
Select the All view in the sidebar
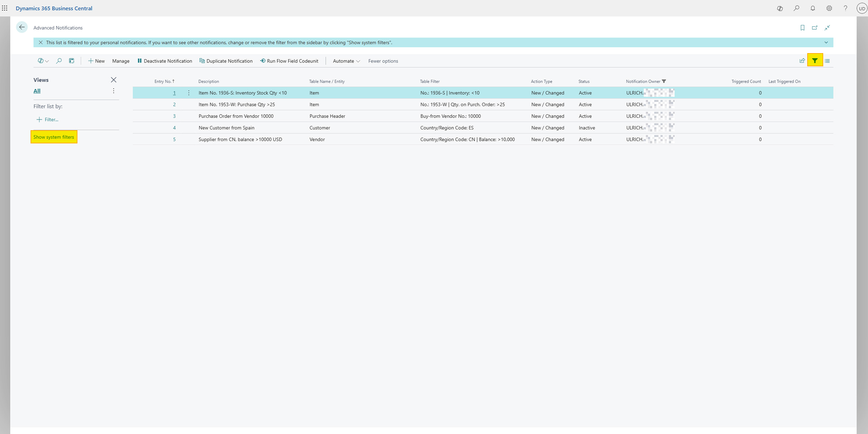[37, 91]
